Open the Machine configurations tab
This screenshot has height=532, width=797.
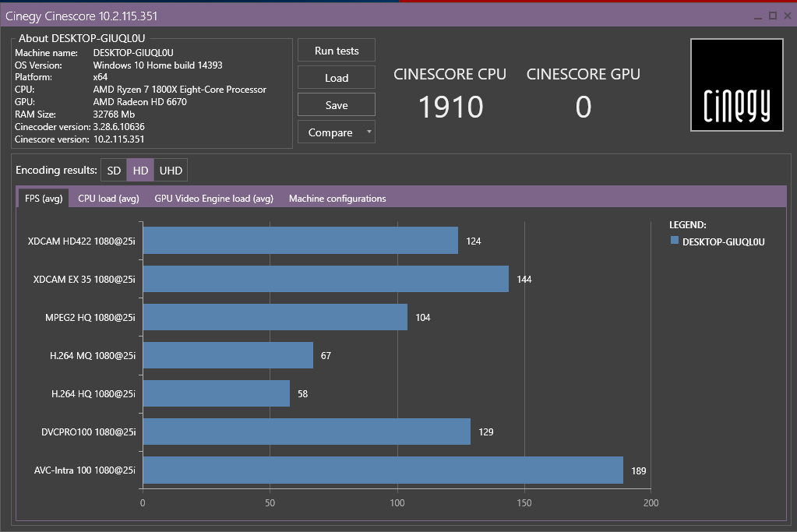tap(337, 198)
